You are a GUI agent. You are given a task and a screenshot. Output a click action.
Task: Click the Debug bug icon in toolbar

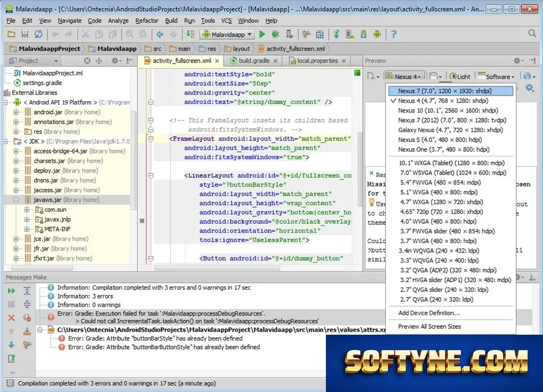(x=275, y=34)
